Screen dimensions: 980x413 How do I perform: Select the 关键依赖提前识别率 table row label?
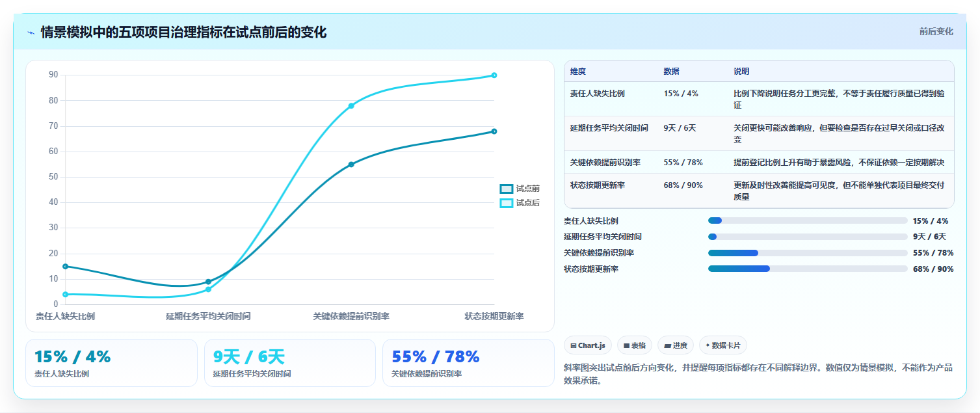(x=605, y=162)
